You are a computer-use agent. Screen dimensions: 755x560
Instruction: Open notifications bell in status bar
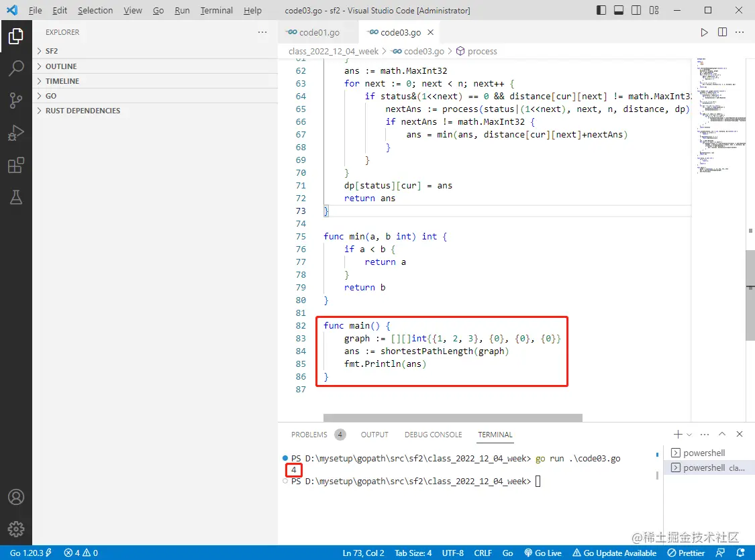pyautogui.click(x=740, y=553)
